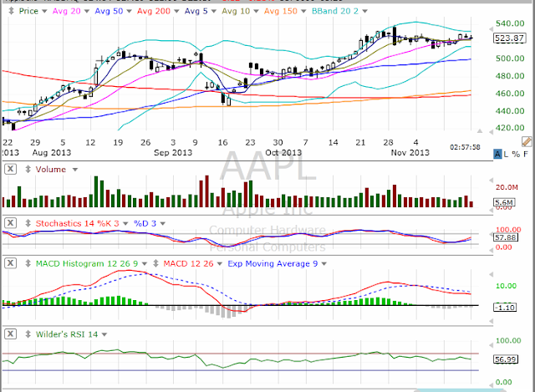535x392 pixels.
Task: Click the 523.87 current price tag
Action: 509,38
